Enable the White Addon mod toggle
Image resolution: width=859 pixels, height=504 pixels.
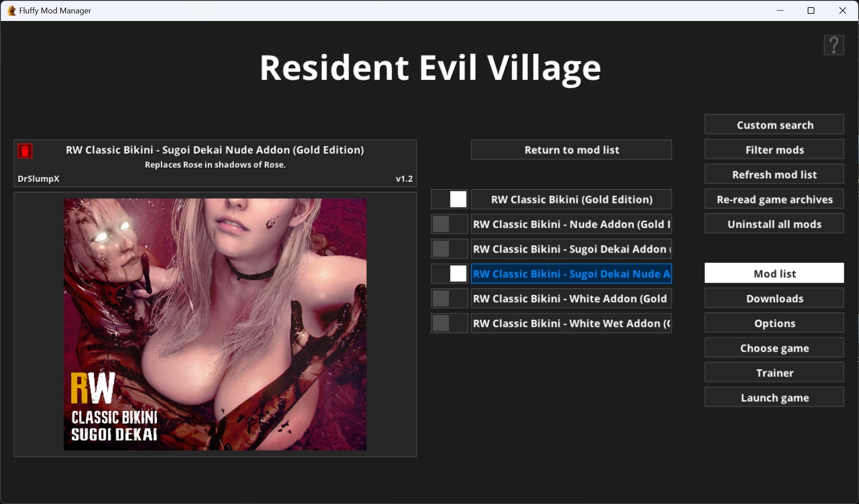(449, 299)
